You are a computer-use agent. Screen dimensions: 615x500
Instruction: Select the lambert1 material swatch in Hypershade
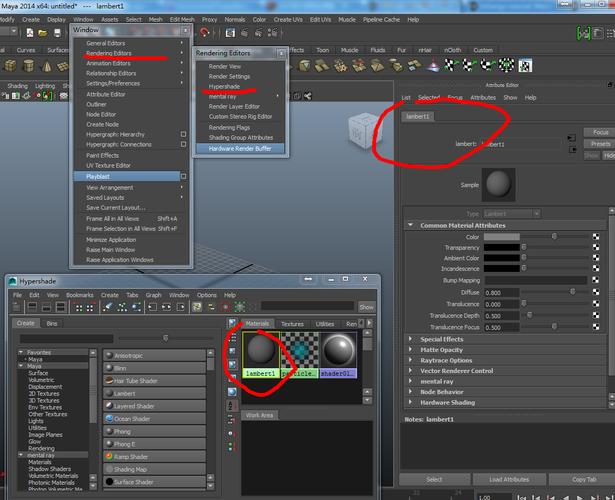click(261, 355)
